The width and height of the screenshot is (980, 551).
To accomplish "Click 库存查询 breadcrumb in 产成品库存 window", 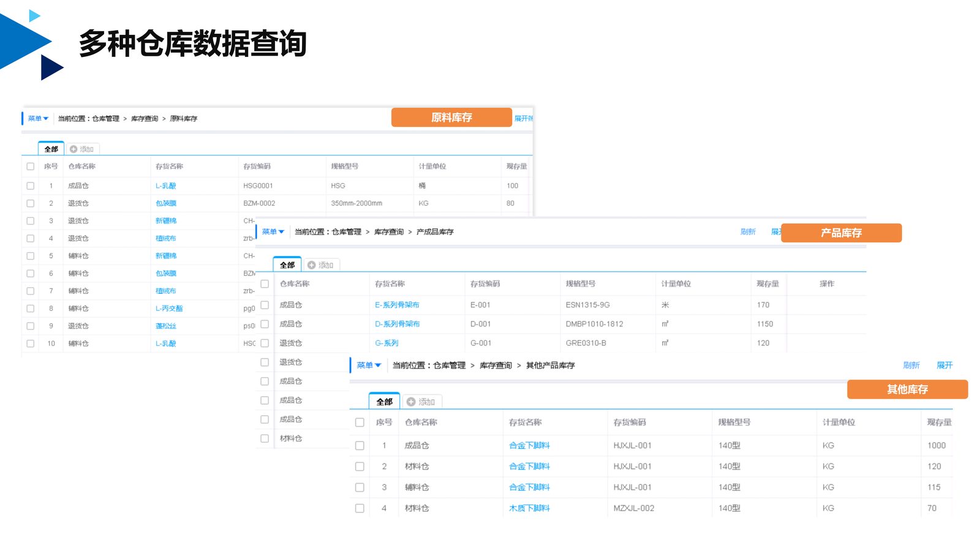I will (389, 232).
